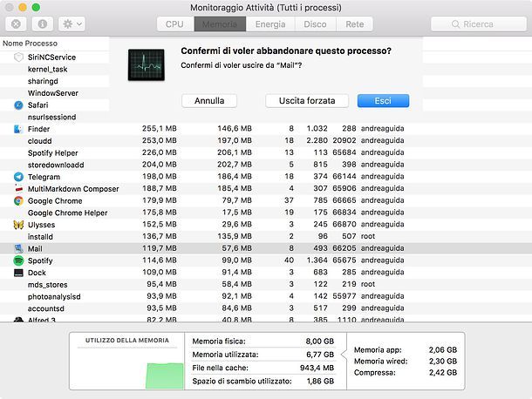Viewport: 532px width, 399px height.
Task: Select the WindowServer process row
Action: click(x=53, y=93)
